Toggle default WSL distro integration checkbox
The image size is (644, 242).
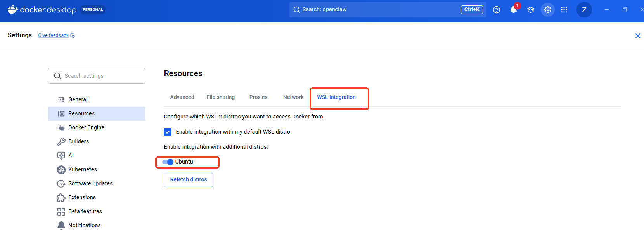(x=168, y=132)
